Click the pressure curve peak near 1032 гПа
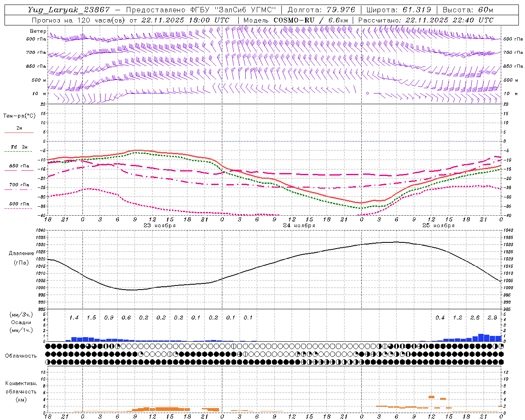The height and width of the screenshot is (420, 525). click(x=396, y=242)
